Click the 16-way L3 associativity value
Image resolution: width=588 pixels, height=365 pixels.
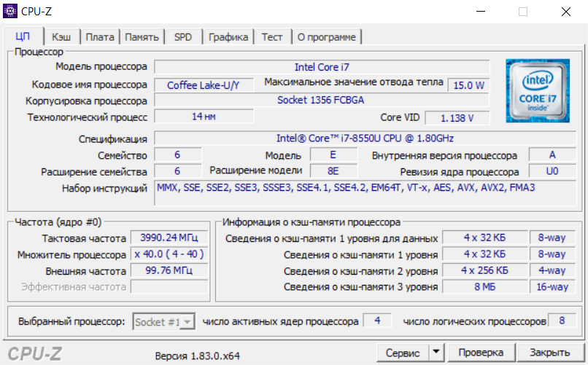pos(552,287)
